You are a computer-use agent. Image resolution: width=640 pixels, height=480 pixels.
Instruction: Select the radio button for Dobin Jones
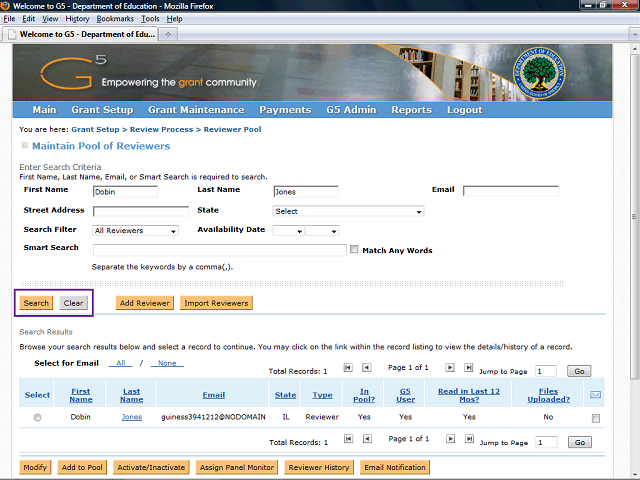click(x=38, y=418)
